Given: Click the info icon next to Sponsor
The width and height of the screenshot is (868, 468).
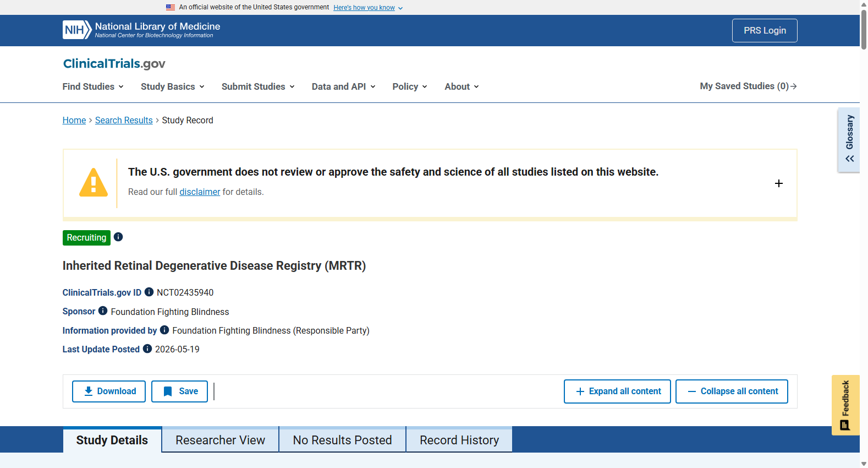Looking at the screenshot, I should (103, 311).
